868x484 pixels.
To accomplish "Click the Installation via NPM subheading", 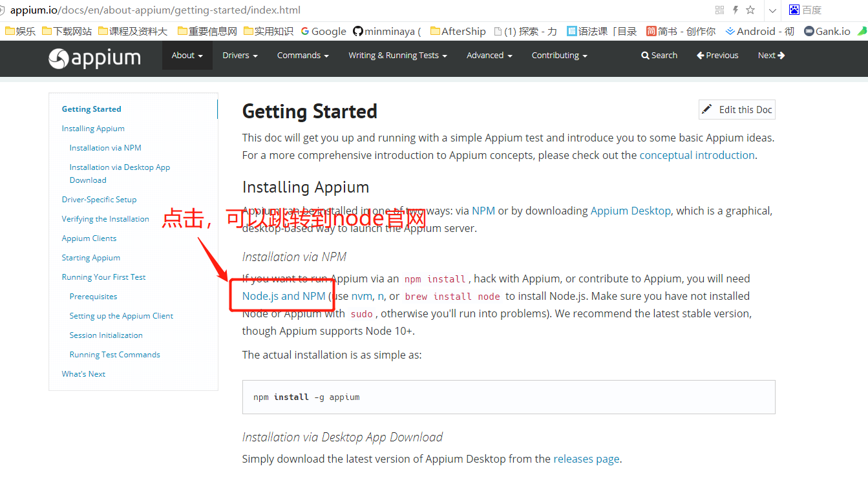I will click(x=294, y=257).
